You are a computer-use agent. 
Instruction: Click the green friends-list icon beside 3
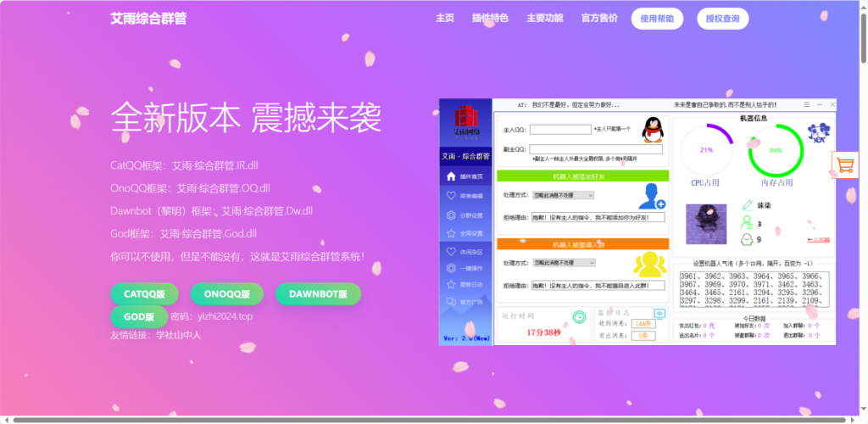pyautogui.click(x=747, y=223)
